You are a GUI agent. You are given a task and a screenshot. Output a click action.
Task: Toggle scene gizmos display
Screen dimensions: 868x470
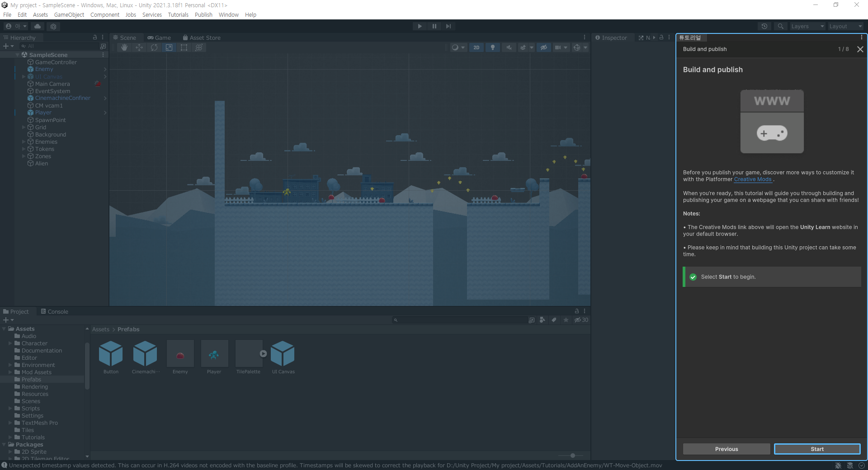(x=577, y=47)
